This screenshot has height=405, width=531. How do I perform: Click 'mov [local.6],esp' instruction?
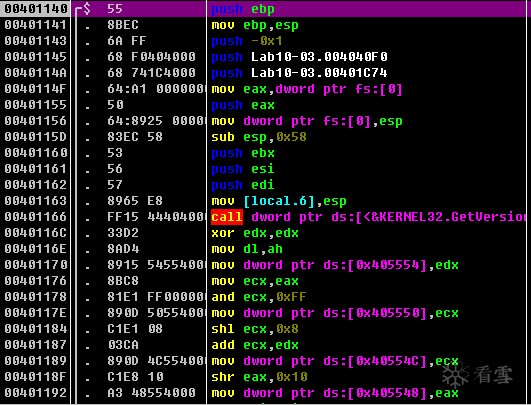tap(279, 201)
